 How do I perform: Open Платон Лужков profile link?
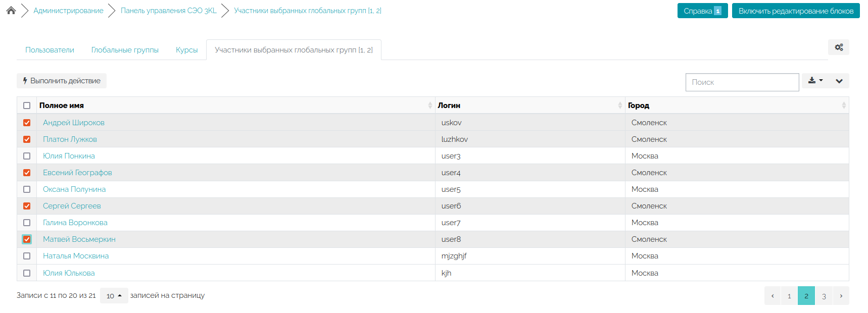point(70,139)
